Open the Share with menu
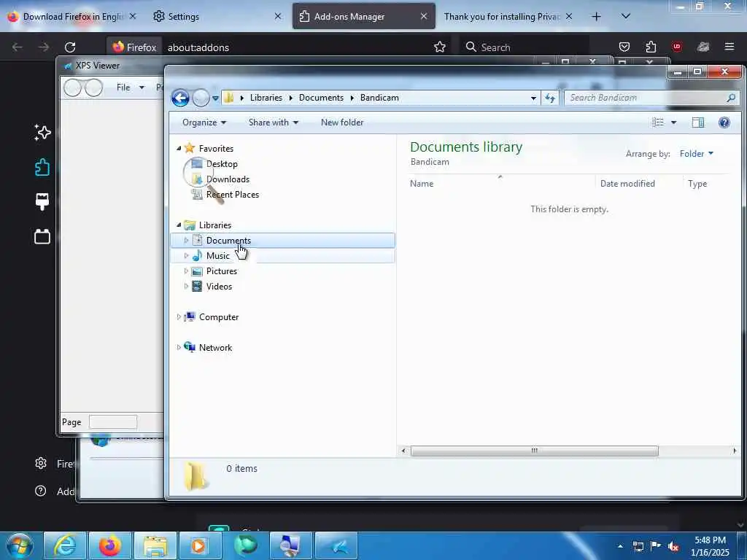This screenshot has height=560, width=747. 274,122
